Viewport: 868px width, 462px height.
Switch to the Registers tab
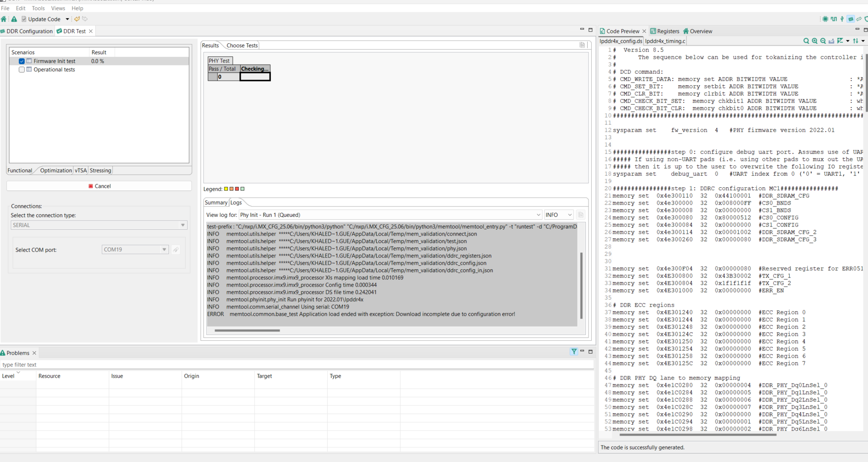point(665,31)
